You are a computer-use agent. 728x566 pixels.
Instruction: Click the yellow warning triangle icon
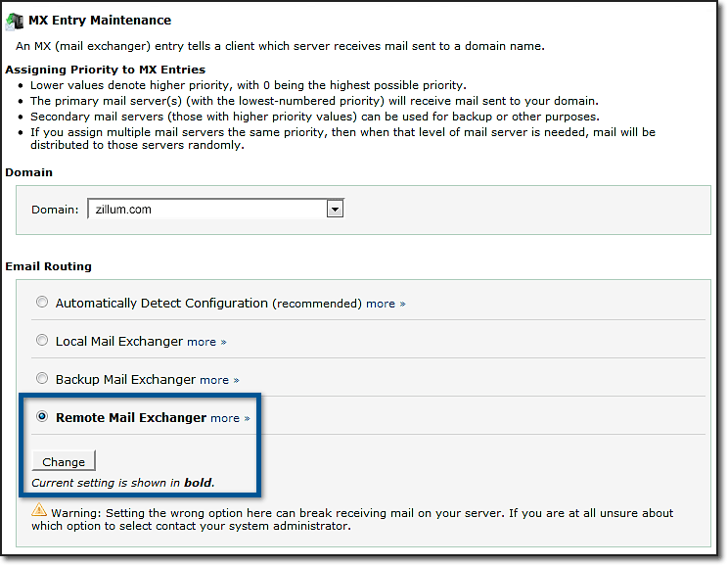click(x=39, y=509)
